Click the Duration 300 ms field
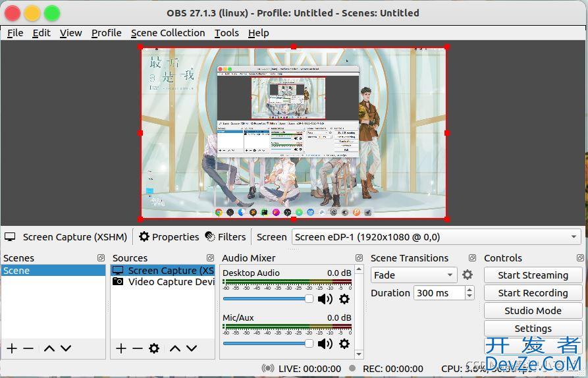 (x=440, y=293)
